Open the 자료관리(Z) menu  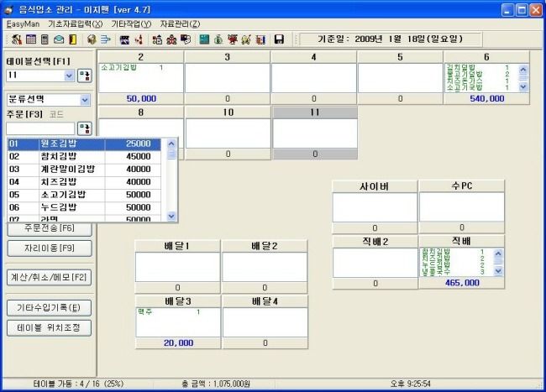coord(180,24)
